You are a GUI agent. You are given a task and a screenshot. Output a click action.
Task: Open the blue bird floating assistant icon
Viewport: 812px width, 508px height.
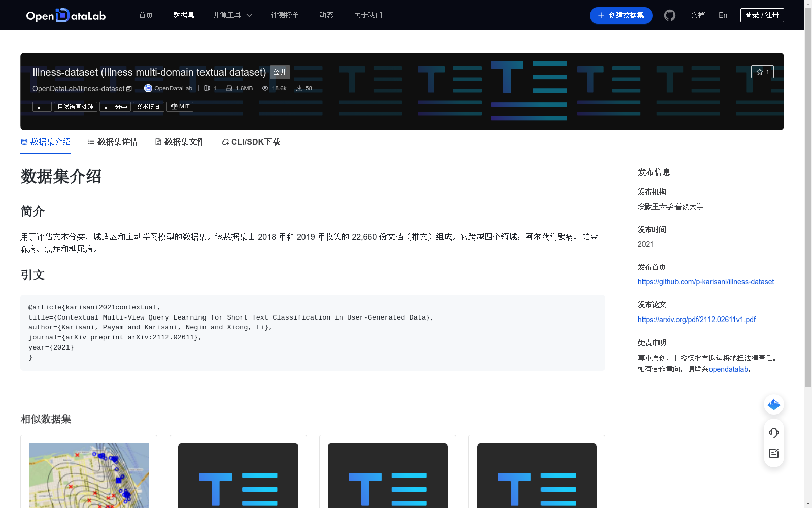(x=774, y=404)
